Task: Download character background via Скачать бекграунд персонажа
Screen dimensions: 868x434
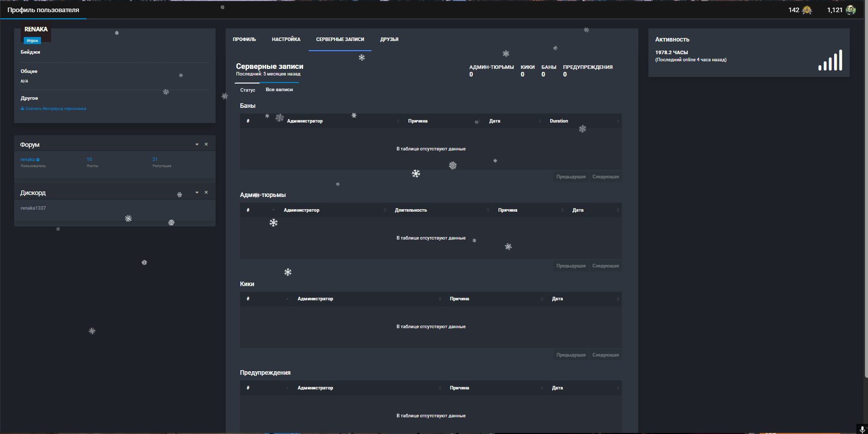Action: (x=53, y=108)
